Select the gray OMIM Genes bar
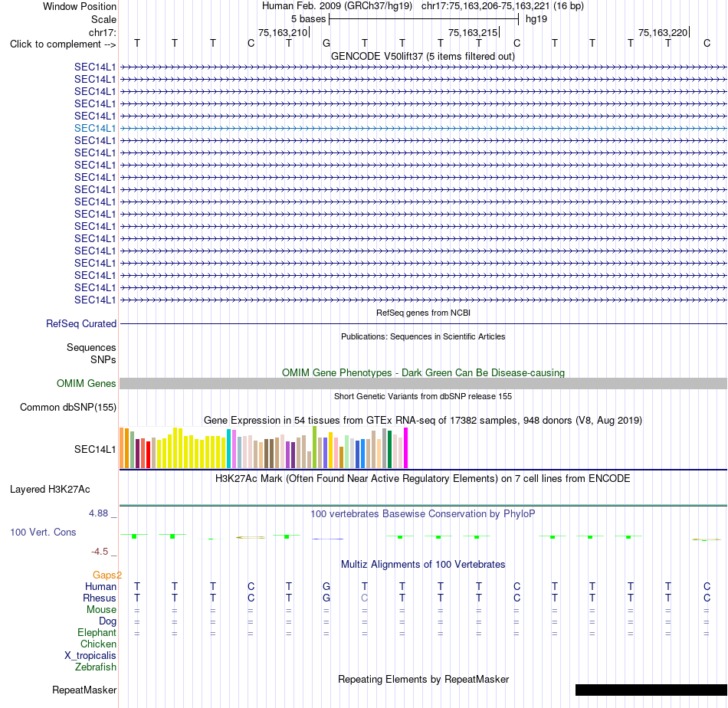728x708 pixels. (x=423, y=383)
